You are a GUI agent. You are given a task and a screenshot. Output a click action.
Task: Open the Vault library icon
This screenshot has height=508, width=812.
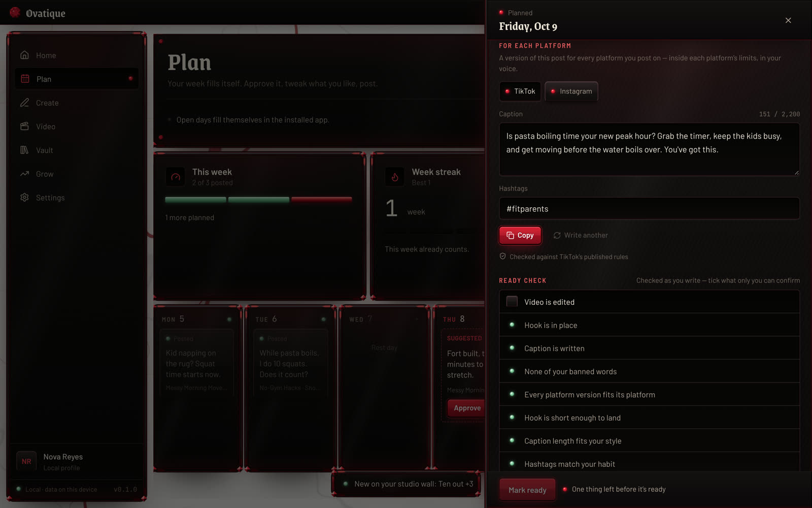coord(24,150)
